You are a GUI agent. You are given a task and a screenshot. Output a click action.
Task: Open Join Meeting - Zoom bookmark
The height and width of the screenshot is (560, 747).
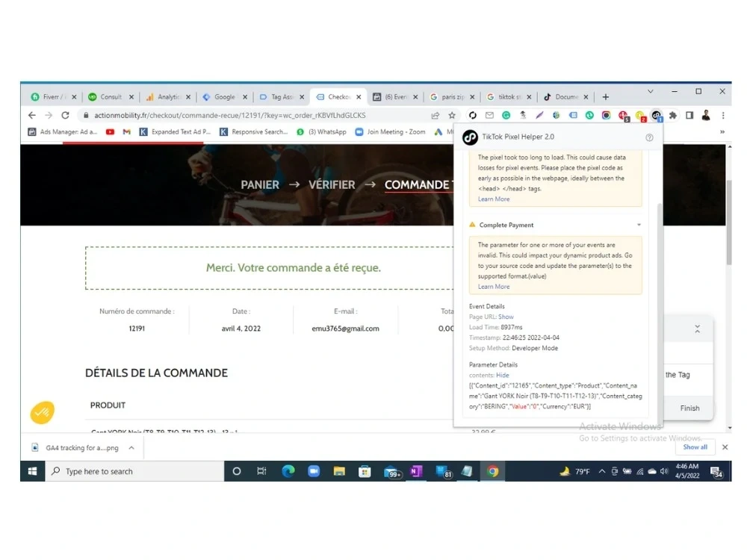(x=391, y=132)
